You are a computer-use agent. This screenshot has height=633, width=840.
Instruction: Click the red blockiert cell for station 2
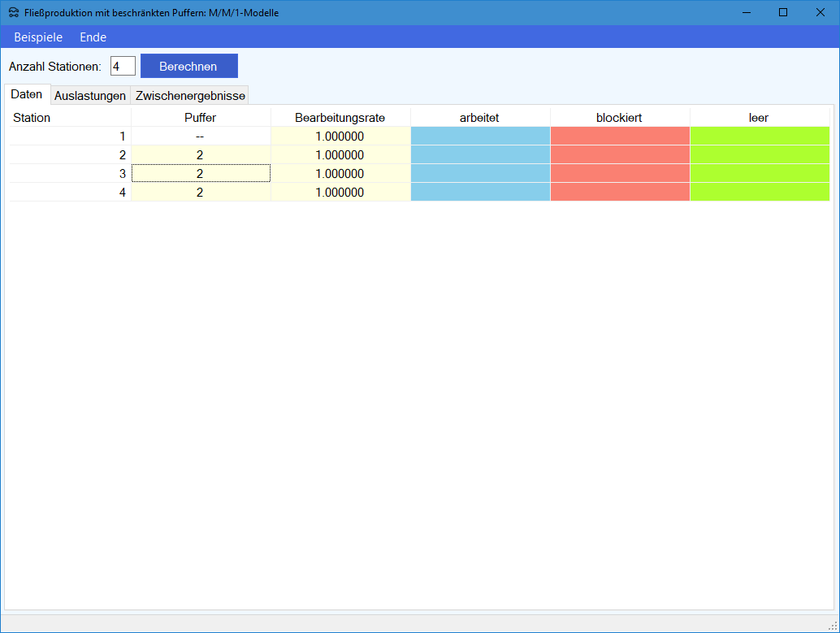tap(619, 154)
